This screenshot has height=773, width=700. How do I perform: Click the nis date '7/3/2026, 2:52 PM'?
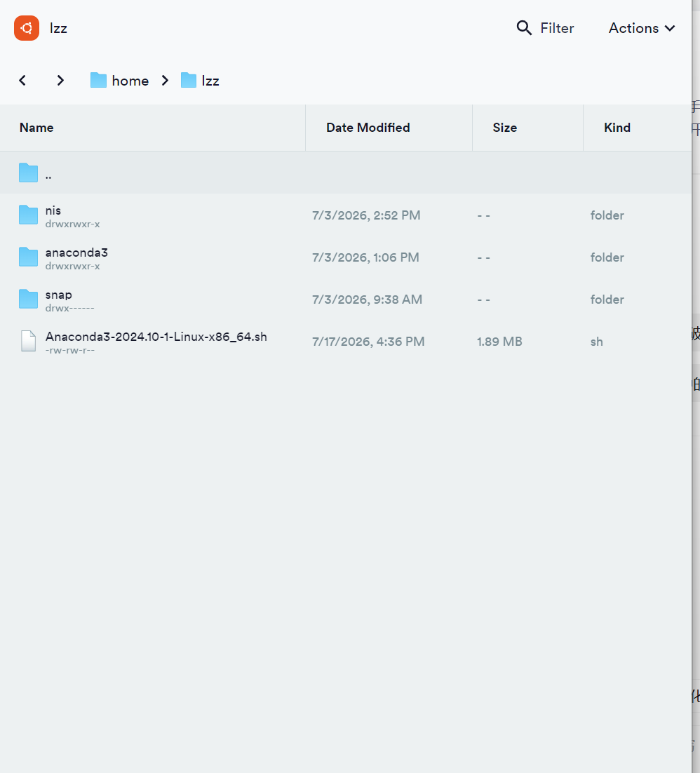click(x=366, y=215)
